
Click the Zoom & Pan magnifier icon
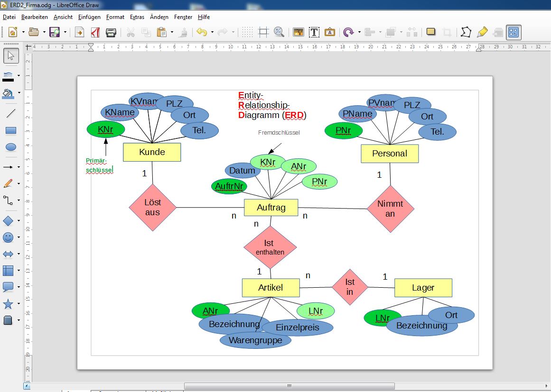(x=279, y=32)
